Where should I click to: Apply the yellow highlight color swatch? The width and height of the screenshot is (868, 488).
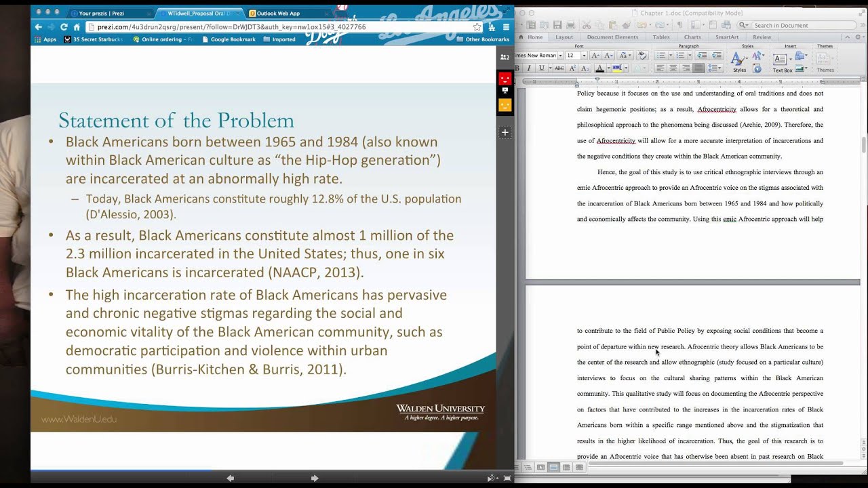click(617, 68)
